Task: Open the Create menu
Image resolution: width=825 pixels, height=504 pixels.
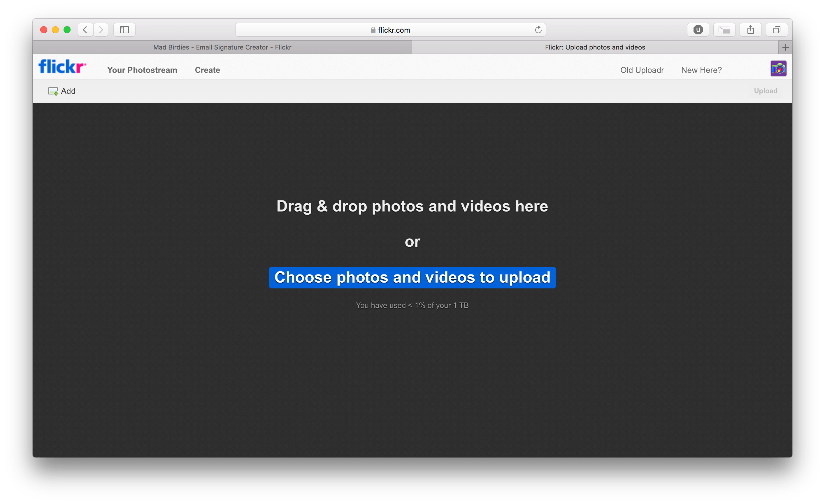Action: tap(207, 70)
